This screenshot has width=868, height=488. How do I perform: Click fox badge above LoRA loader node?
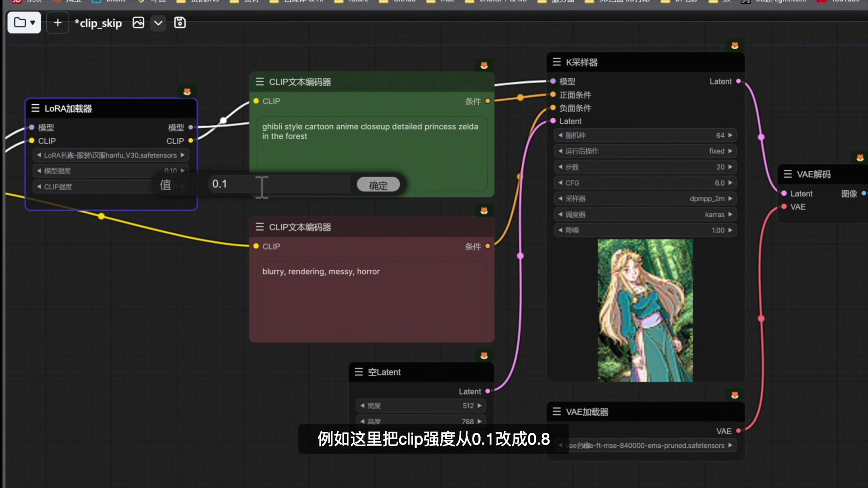pyautogui.click(x=187, y=92)
